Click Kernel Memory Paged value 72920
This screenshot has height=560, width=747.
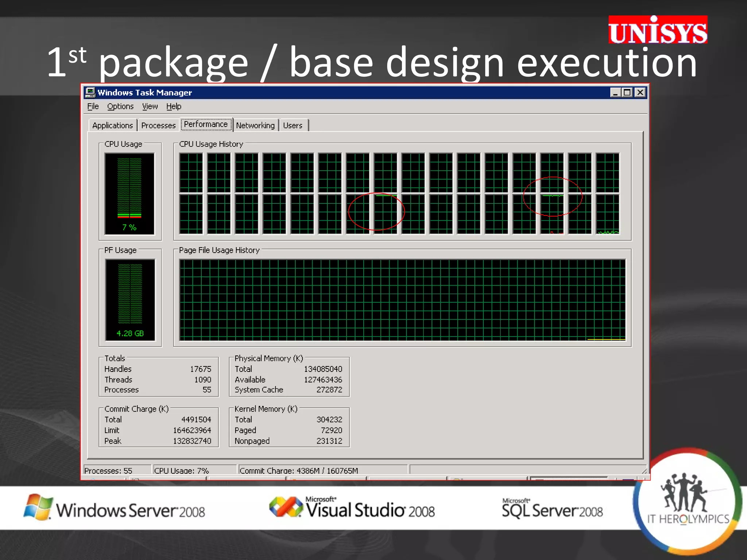332,430
